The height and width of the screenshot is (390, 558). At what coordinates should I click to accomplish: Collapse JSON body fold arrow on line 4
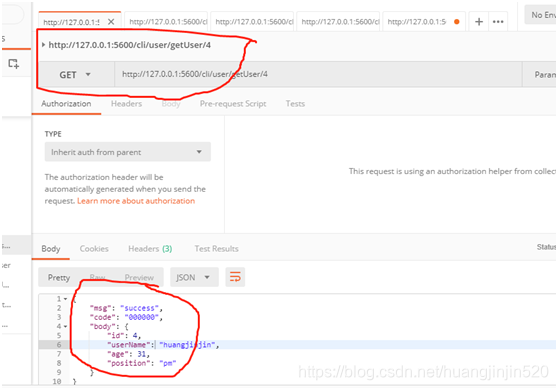[65, 326]
